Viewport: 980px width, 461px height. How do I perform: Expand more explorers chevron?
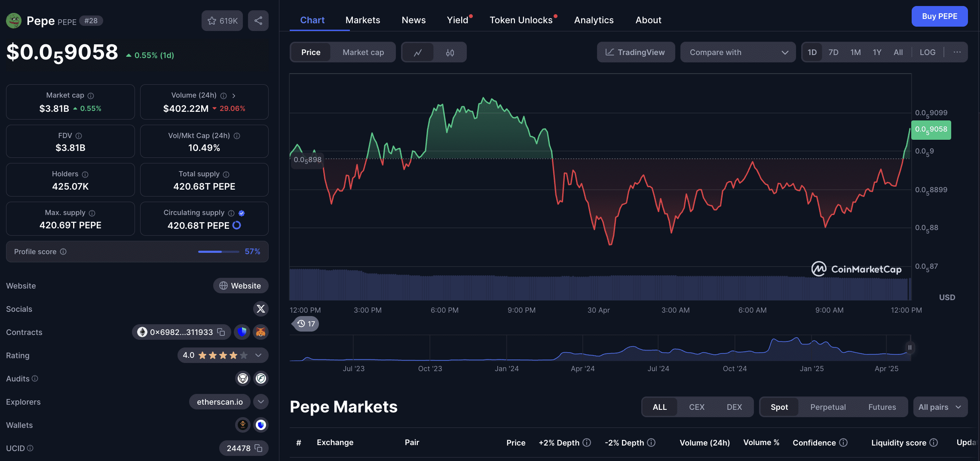[261, 402]
